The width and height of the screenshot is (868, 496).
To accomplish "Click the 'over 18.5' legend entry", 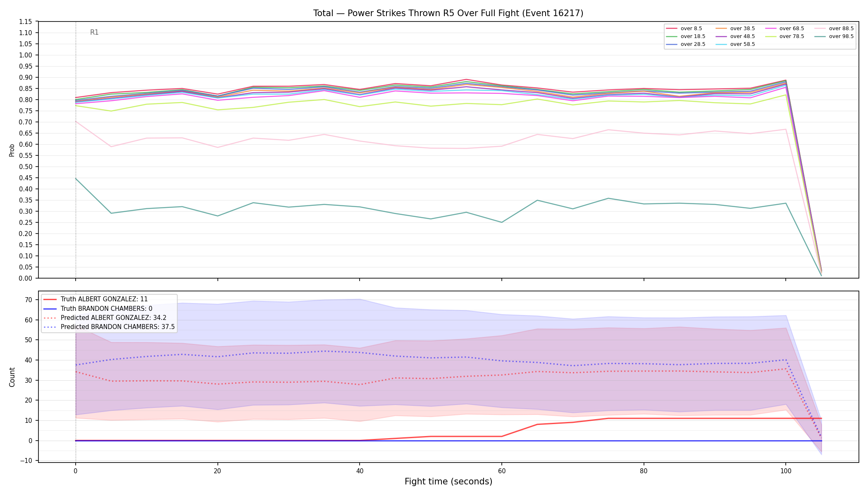I will pos(686,36).
